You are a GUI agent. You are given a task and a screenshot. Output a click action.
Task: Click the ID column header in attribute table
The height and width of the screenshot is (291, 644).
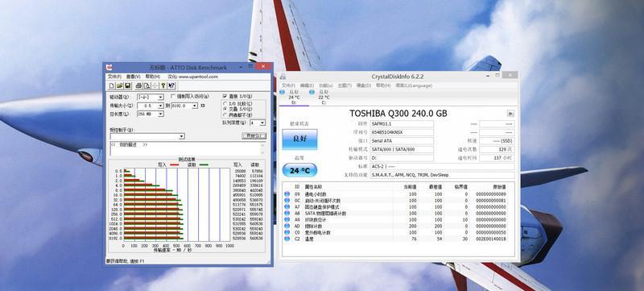[x=297, y=186]
